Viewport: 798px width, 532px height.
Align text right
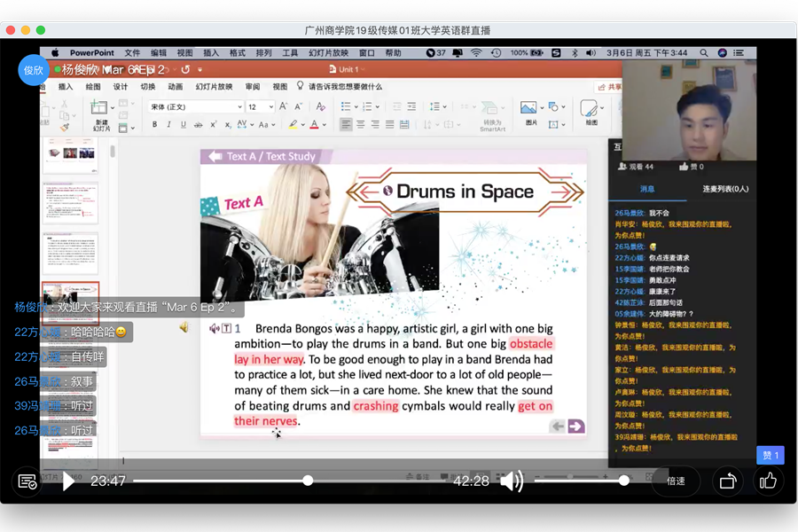tap(375, 125)
